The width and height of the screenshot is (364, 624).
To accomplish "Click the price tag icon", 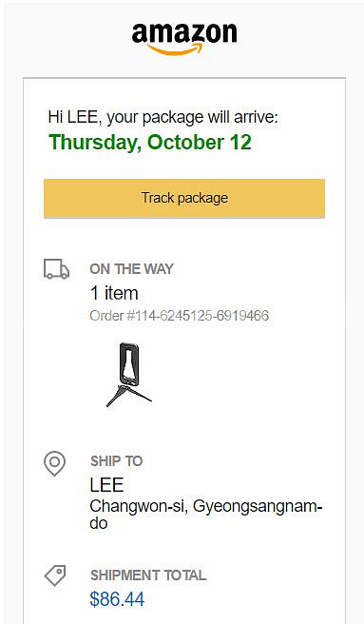I will 55,575.
